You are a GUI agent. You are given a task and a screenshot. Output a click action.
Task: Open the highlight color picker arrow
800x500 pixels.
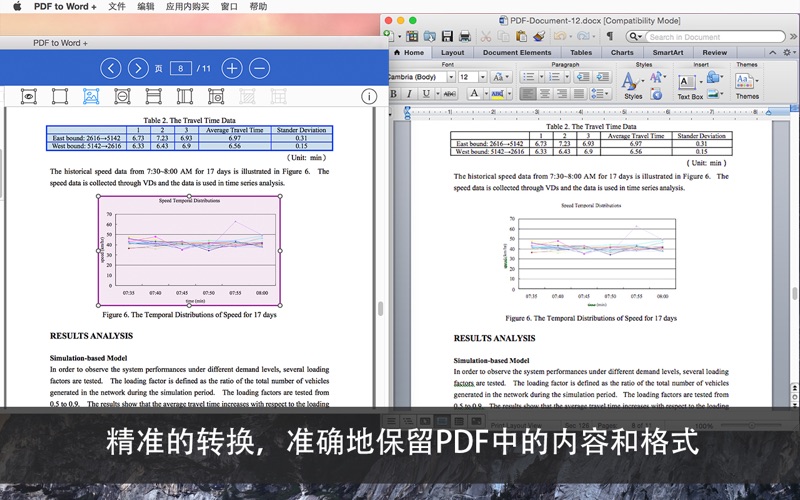(509, 94)
